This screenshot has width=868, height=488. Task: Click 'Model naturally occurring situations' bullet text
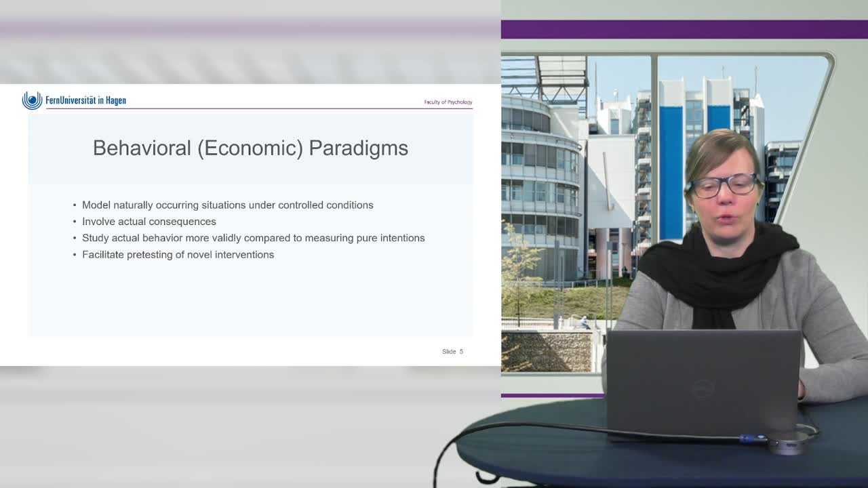point(227,205)
